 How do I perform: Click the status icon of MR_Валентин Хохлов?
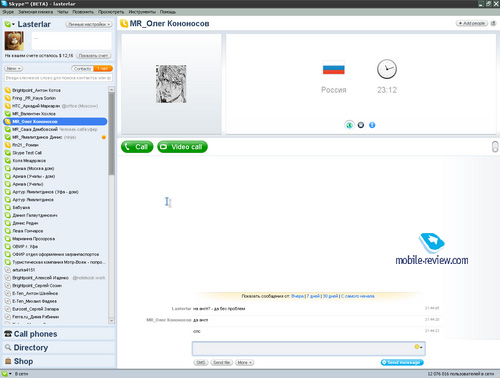tap(8, 114)
